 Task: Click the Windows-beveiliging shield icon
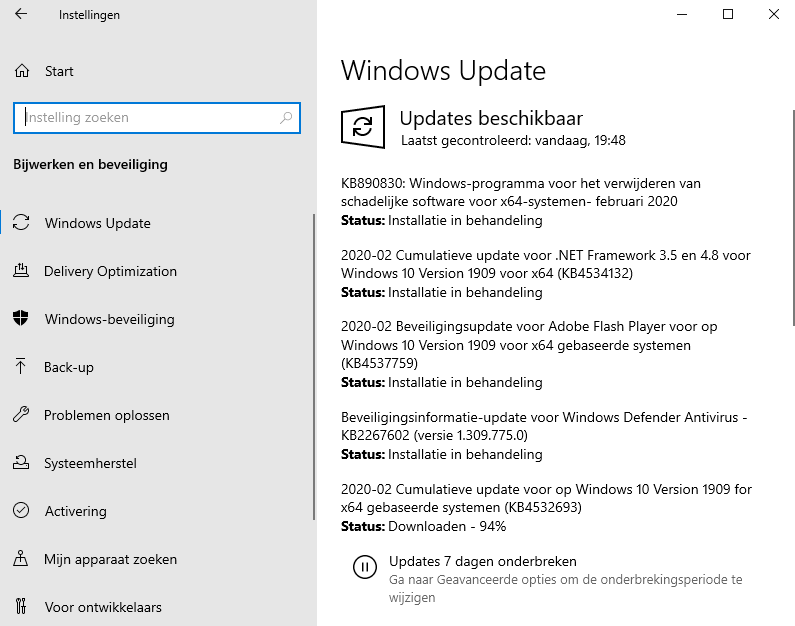coord(21,319)
